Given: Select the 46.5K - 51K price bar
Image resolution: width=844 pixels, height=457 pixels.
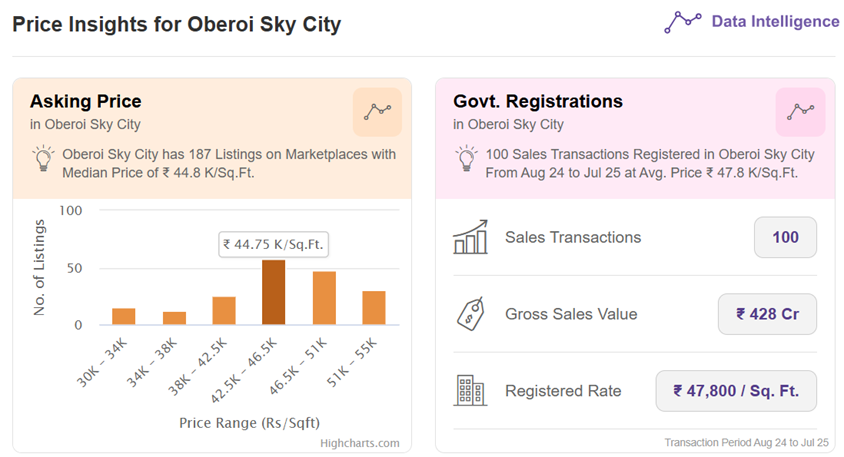Looking at the screenshot, I should click(x=324, y=298).
